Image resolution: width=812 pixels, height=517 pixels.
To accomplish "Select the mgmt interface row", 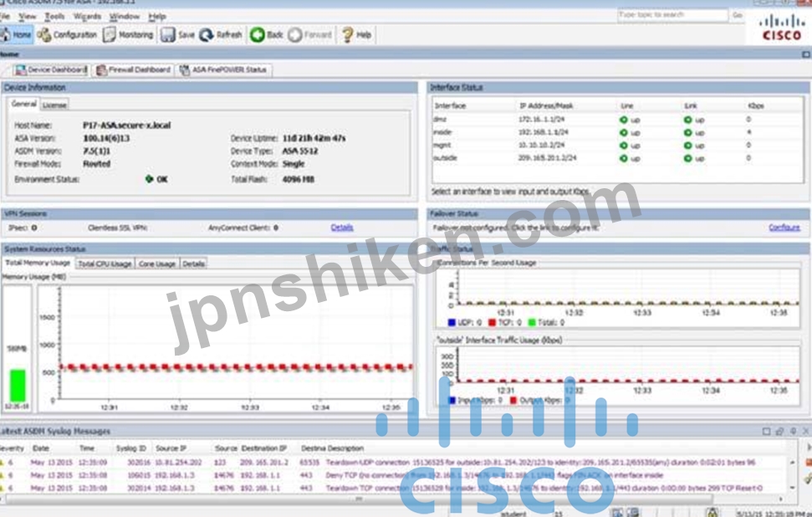I will click(618, 145).
